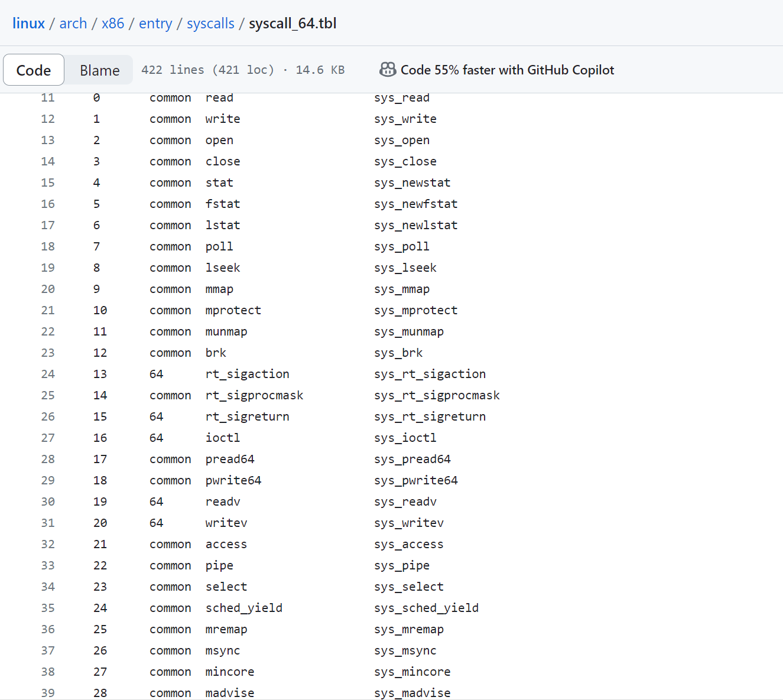Select line number 38 beside mincore
783x700 pixels.
[x=47, y=672]
